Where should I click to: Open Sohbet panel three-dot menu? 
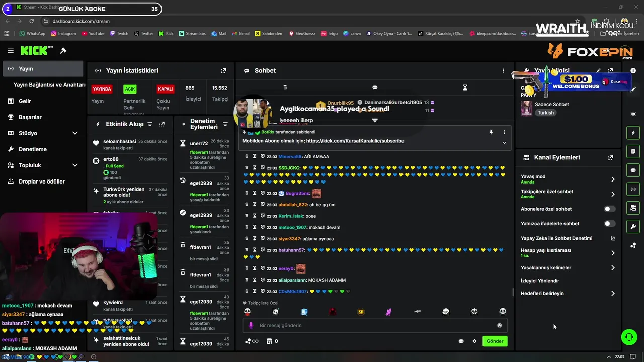pyautogui.click(x=503, y=71)
